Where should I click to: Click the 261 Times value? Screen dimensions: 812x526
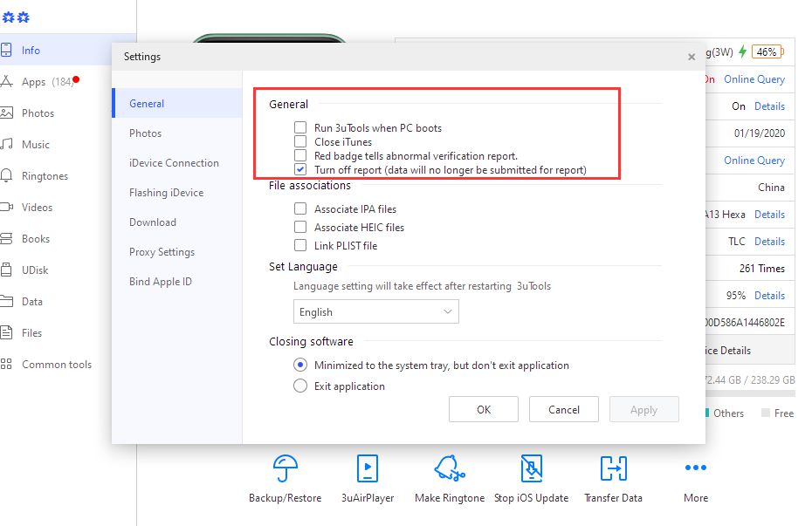[x=761, y=269]
